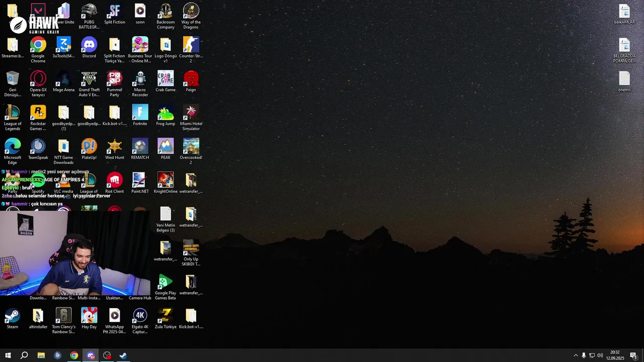The image size is (644, 362).
Task: Open the West Hunt shortcut
Action: point(115,149)
